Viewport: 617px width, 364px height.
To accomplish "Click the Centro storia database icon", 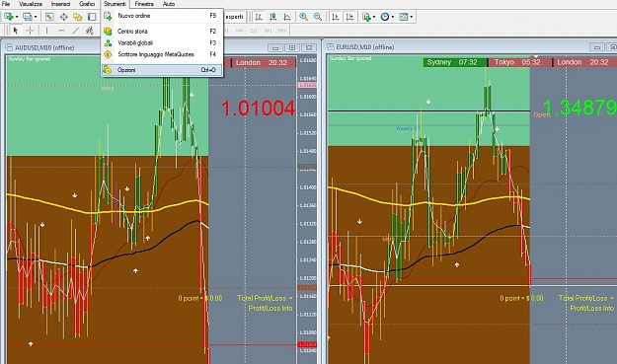I will click(108, 31).
